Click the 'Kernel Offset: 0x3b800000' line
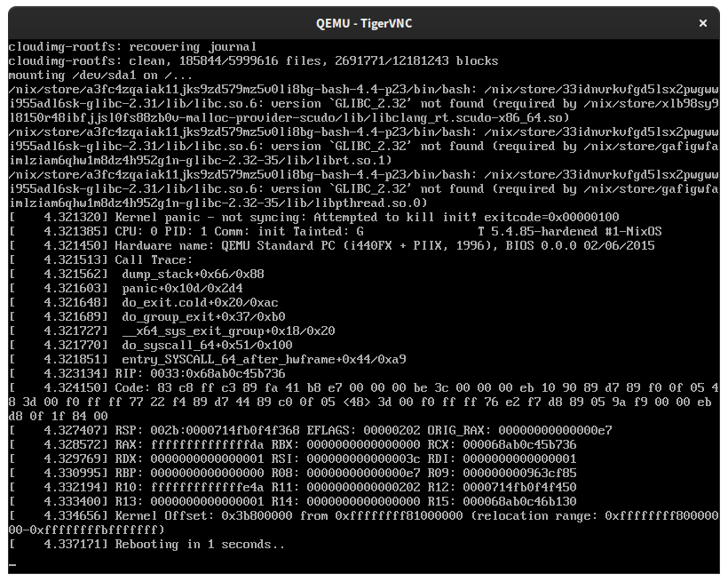The height and width of the screenshot is (582, 728). click(x=203, y=516)
